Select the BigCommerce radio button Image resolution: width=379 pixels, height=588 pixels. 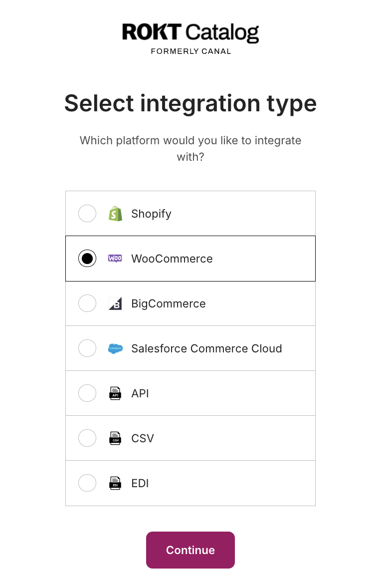coord(87,303)
